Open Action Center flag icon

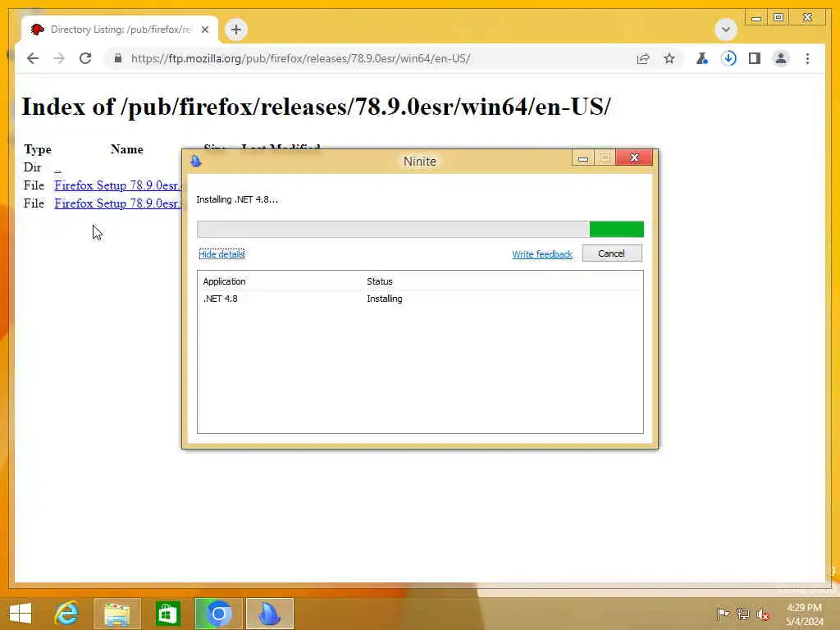coord(723,614)
